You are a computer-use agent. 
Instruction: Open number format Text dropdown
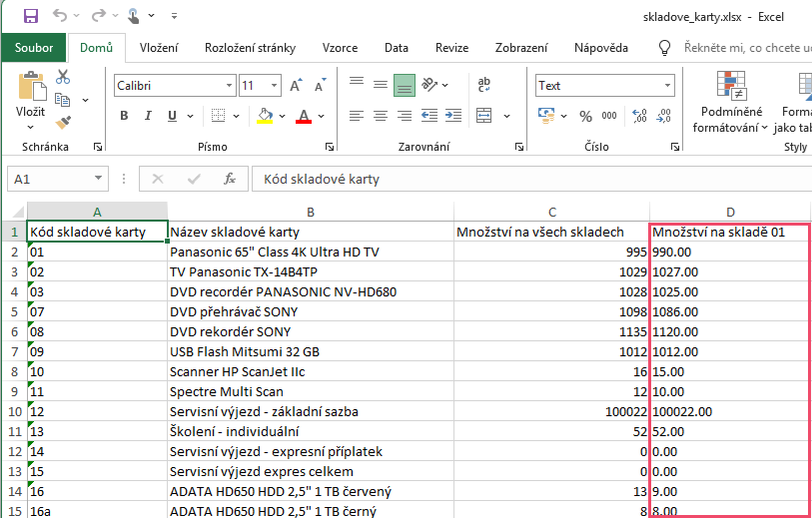pos(667,86)
